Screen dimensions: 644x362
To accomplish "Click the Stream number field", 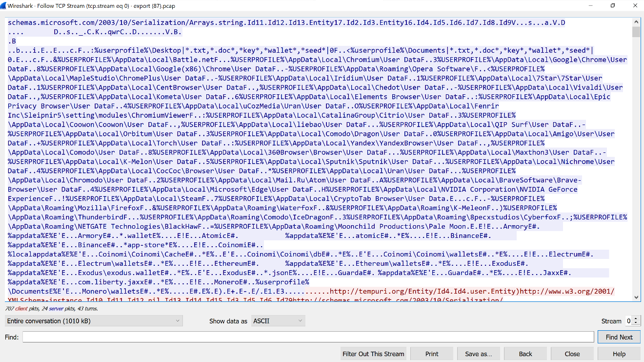I will point(629,321).
